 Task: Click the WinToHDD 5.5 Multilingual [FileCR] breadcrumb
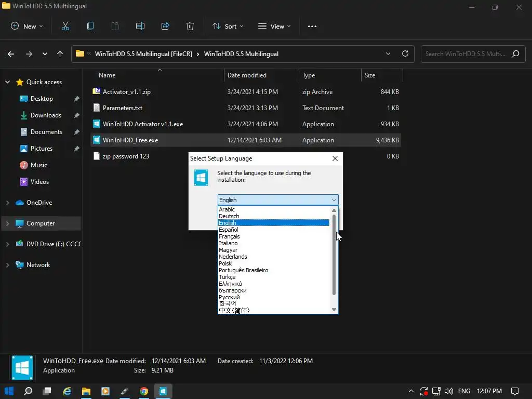[x=143, y=54]
